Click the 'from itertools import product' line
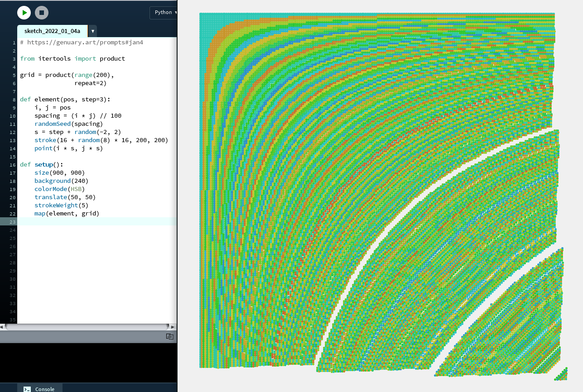The width and height of the screenshot is (583, 392). (x=72, y=58)
